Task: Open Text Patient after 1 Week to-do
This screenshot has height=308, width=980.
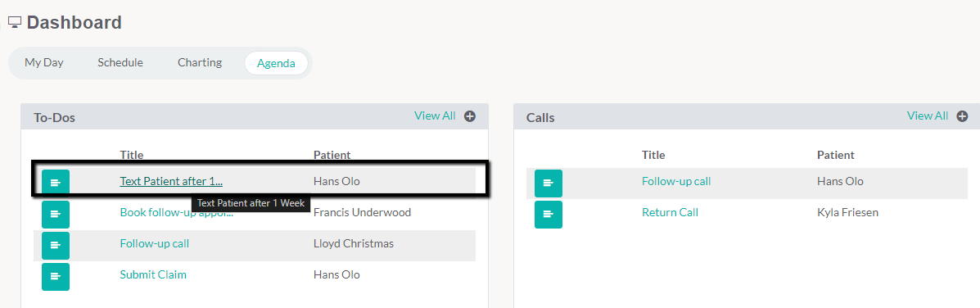Action: coord(171,181)
